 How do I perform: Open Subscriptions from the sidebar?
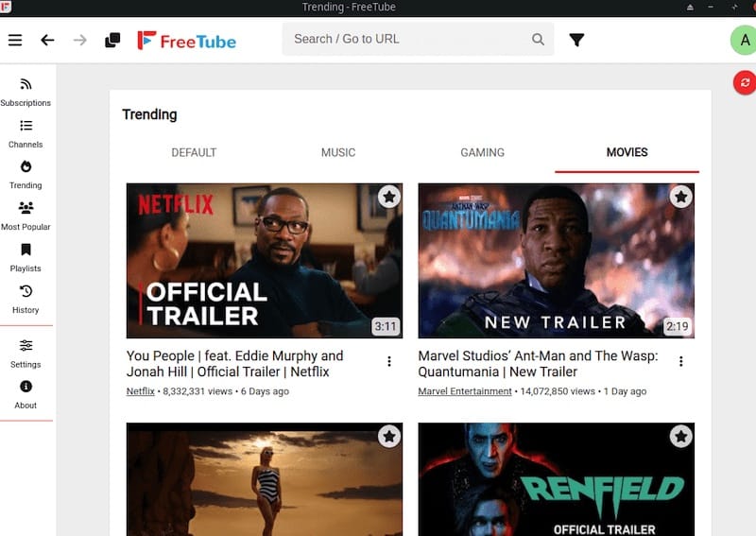(26, 92)
